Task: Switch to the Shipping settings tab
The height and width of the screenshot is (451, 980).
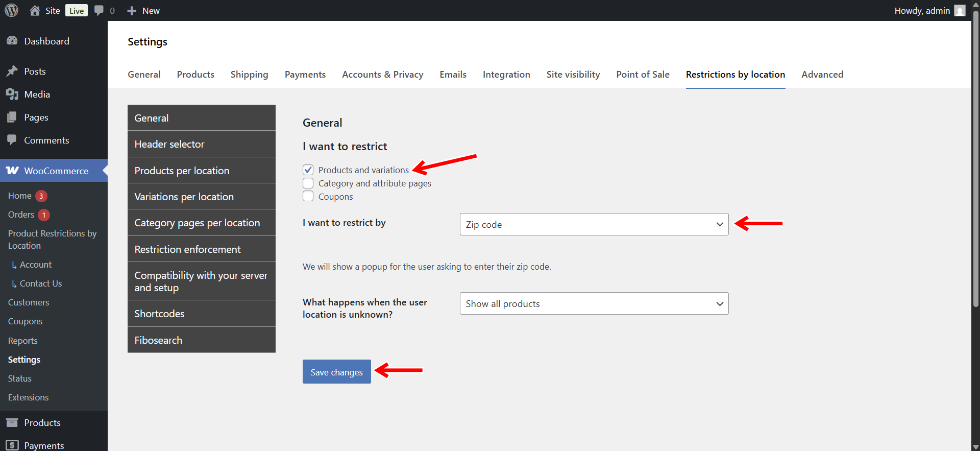Action: [x=249, y=75]
